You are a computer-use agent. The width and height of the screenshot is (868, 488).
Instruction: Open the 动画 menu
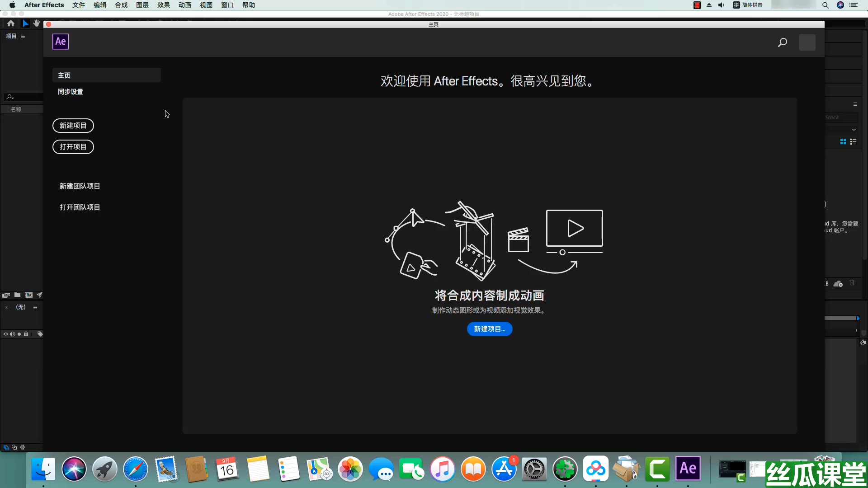pos(185,5)
